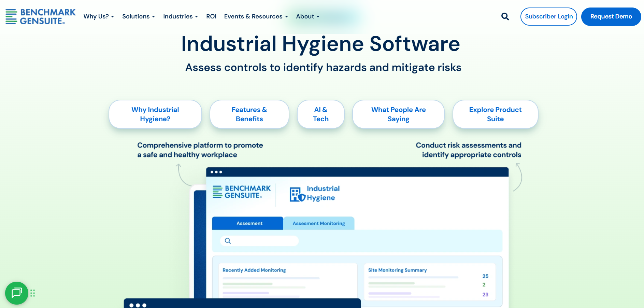Click the Benchmark Gensuite logo inside mockup

tap(241, 192)
